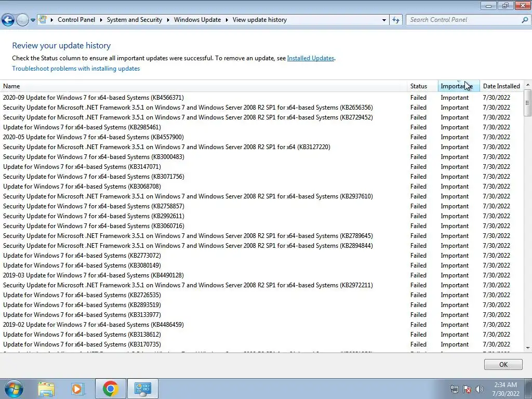
Task: Open Windows Explorer from taskbar
Action: pos(46,389)
